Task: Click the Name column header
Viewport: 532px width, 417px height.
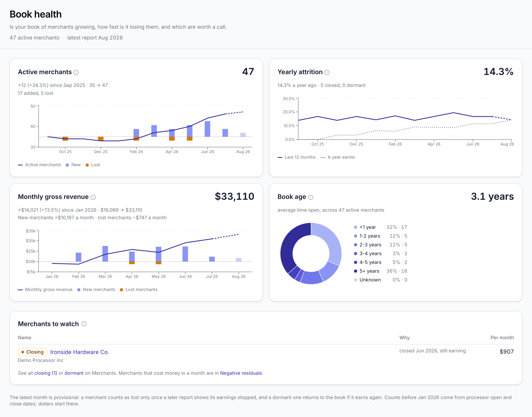Action: (25, 338)
